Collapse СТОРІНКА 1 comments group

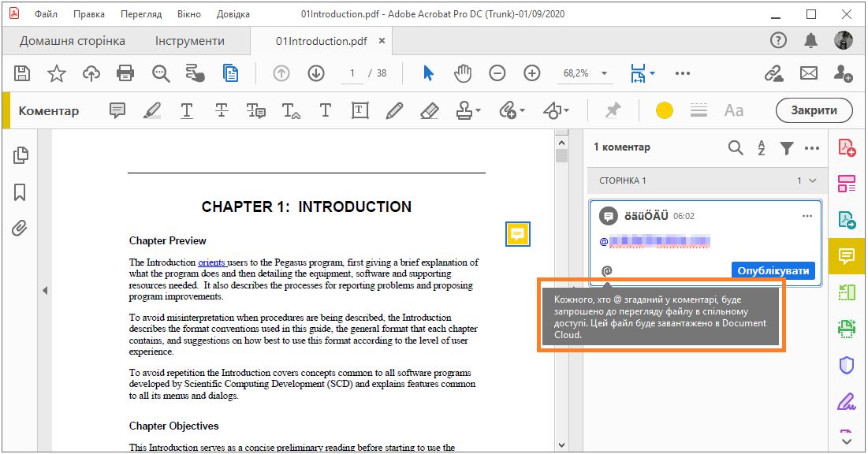(x=813, y=180)
